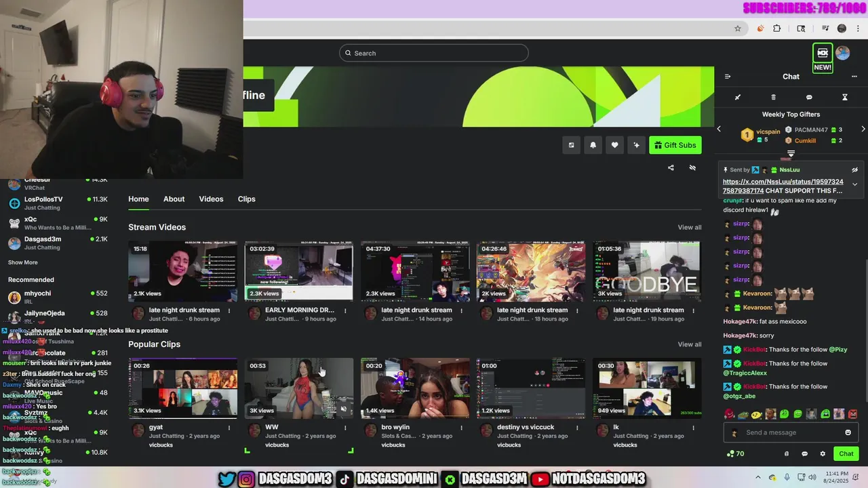Open the 04:26:46 stream video thumbnail
This screenshot has width=868, height=488.
531,270
